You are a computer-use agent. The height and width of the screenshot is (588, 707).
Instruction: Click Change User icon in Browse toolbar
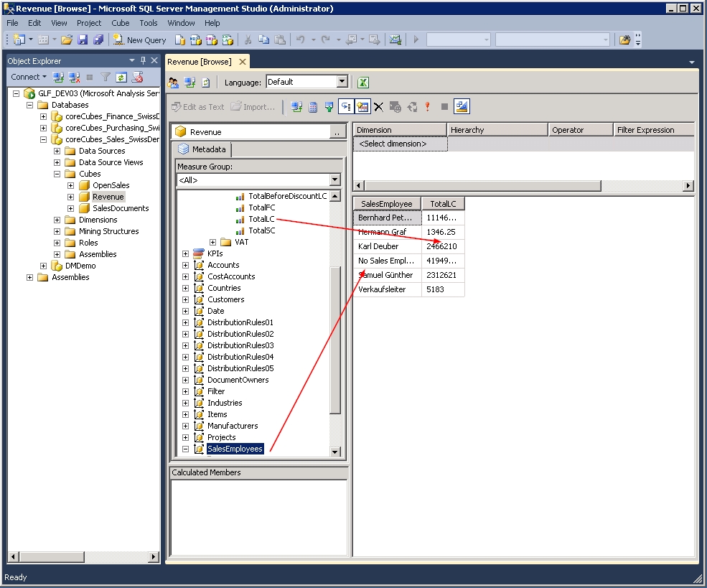click(173, 83)
